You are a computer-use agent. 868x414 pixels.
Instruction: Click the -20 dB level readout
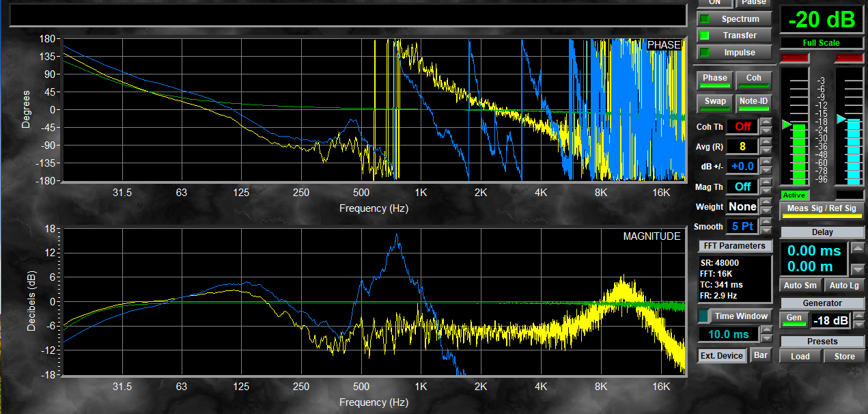click(822, 20)
